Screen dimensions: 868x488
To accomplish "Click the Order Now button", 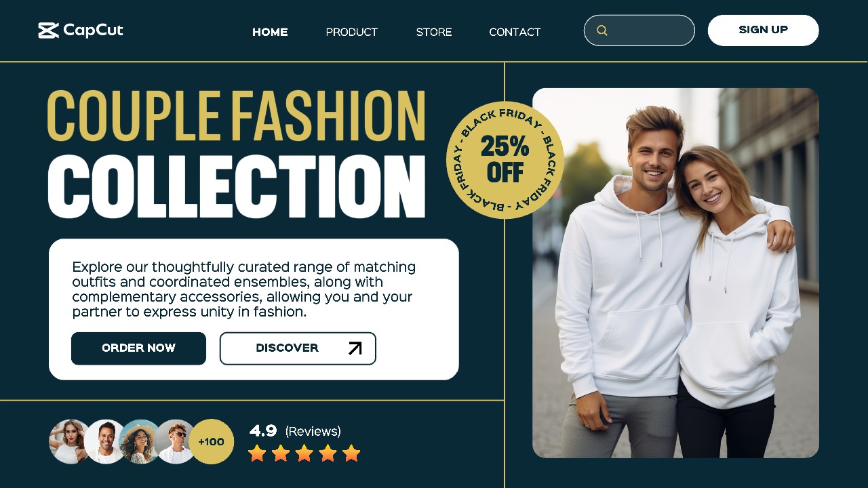I will point(138,348).
